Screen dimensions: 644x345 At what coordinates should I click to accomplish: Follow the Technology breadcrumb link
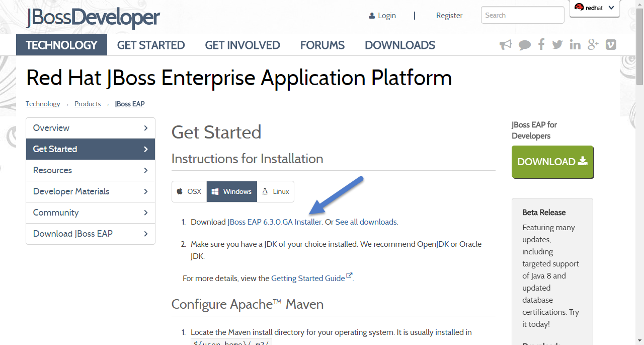[43, 104]
